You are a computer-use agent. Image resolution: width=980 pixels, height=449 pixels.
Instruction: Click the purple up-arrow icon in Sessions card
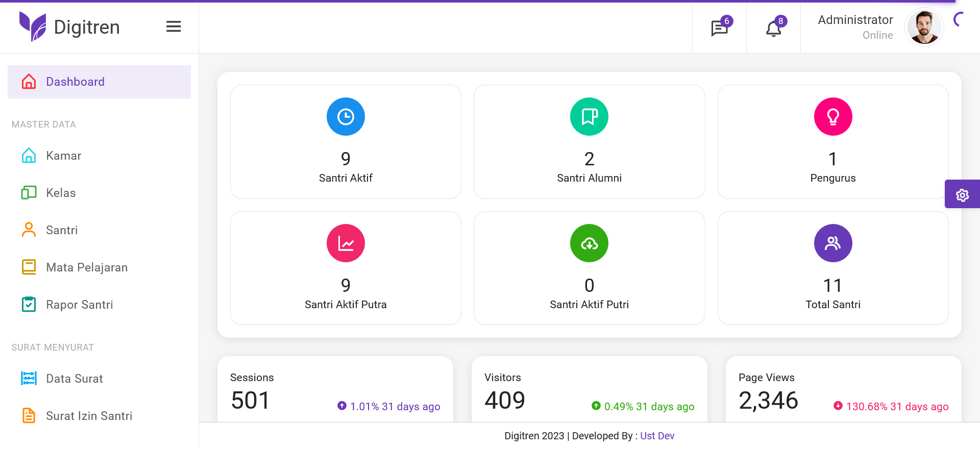pos(342,406)
